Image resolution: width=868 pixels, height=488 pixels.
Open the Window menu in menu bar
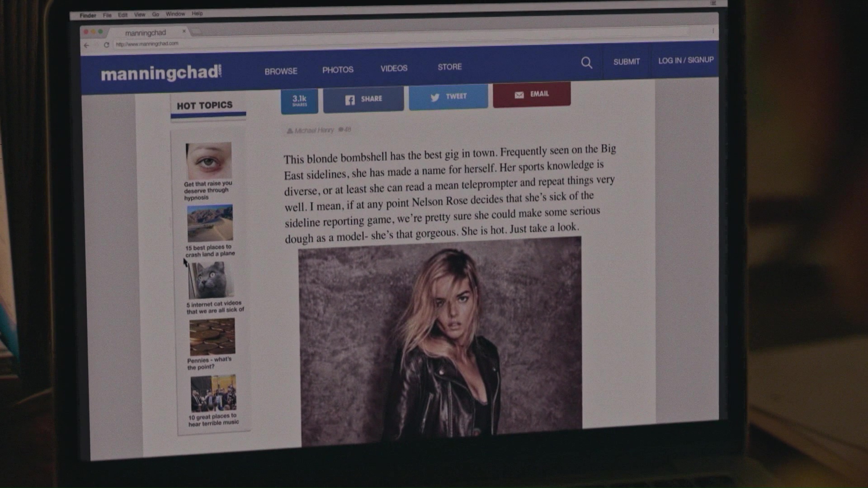tap(175, 14)
